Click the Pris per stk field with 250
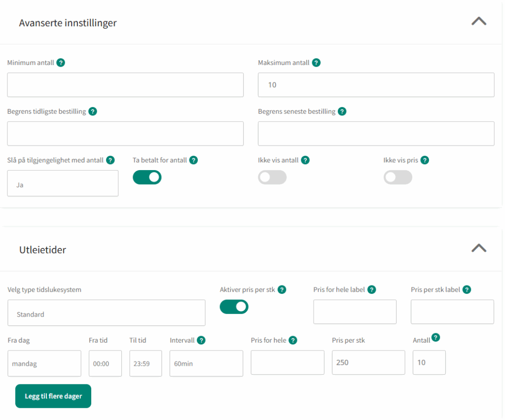 click(x=368, y=363)
